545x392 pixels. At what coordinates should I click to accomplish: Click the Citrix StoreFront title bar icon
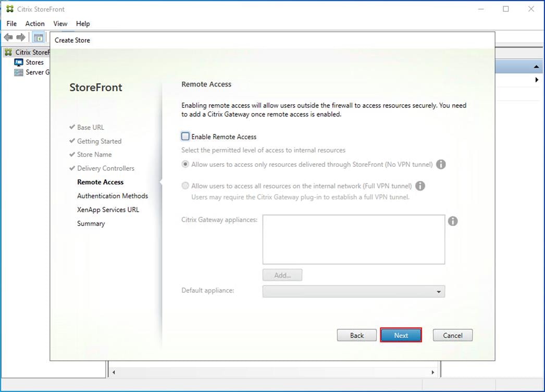point(10,9)
